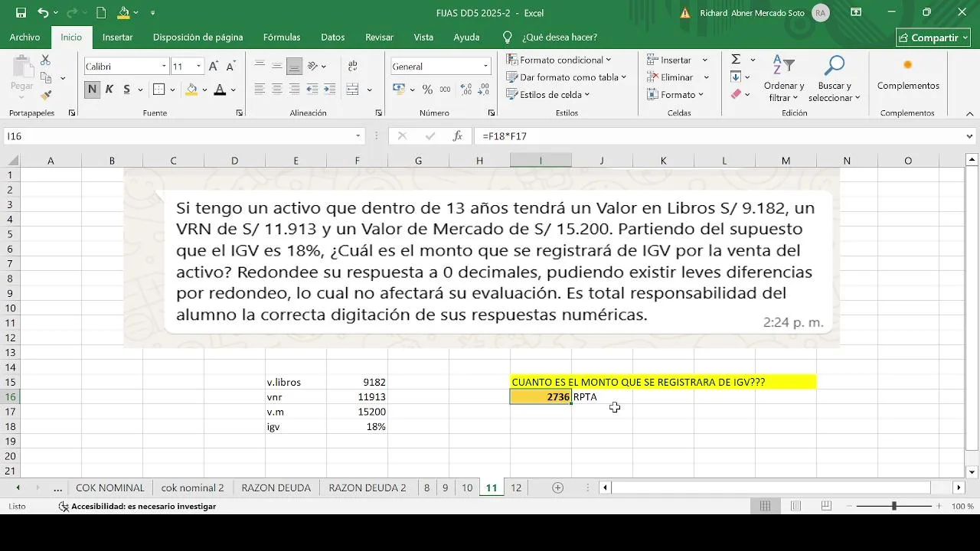Toggle left text alignment
The height and width of the screenshot is (551, 980).
pyautogui.click(x=260, y=90)
